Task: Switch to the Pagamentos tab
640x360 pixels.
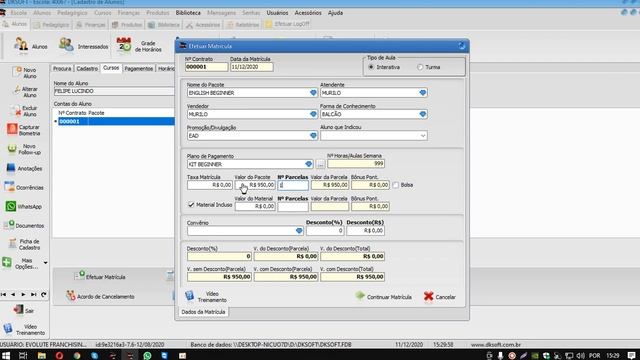Action: pyautogui.click(x=138, y=69)
